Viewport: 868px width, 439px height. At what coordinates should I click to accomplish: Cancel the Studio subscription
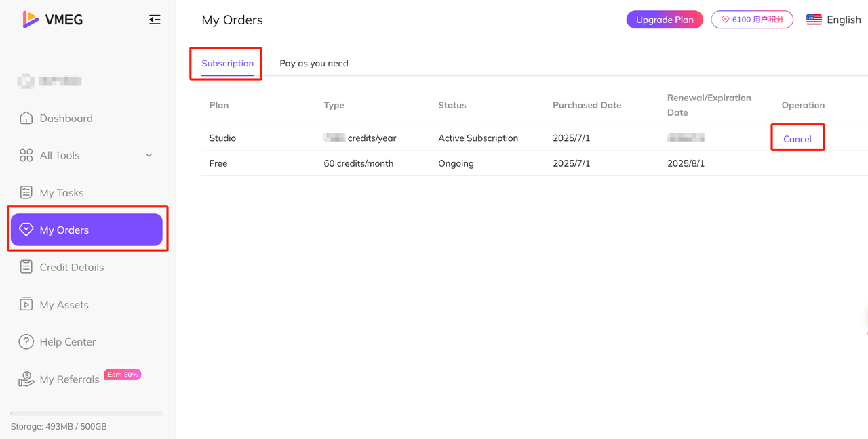pyautogui.click(x=797, y=139)
